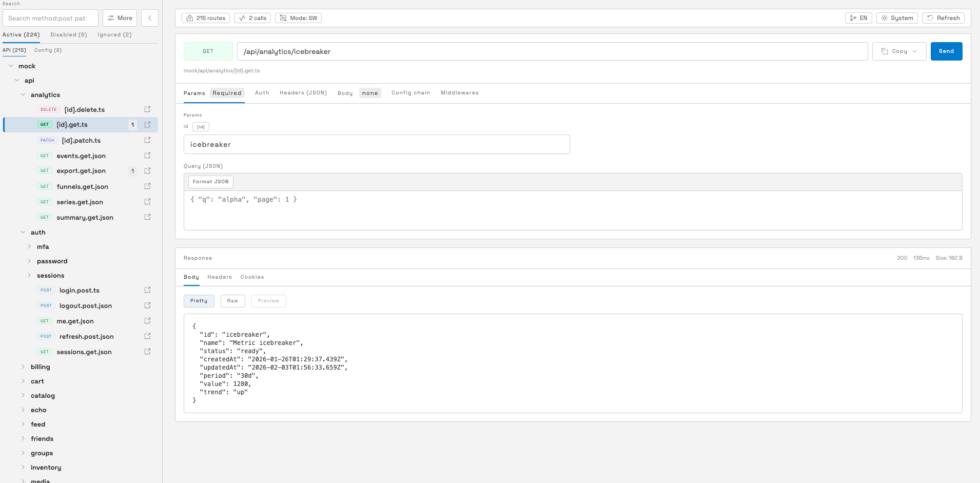Click the Refresh icon button
The height and width of the screenshot is (483, 980).
pos(943,18)
